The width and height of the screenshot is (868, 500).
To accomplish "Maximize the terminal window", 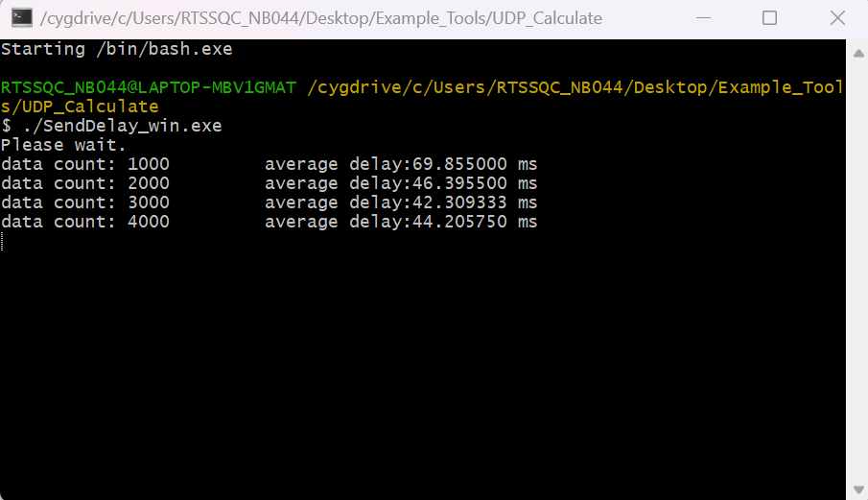I will coord(769,18).
